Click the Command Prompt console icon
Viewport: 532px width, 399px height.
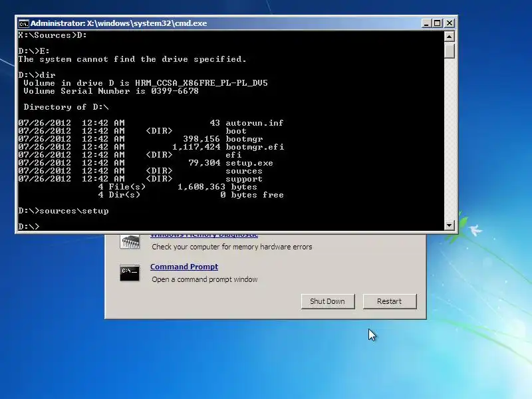click(130, 273)
